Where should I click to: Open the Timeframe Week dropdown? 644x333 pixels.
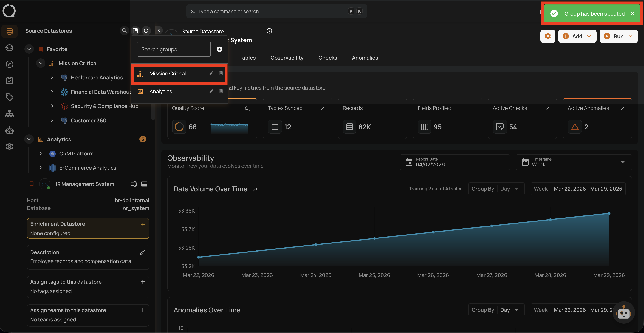(x=574, y=162)
